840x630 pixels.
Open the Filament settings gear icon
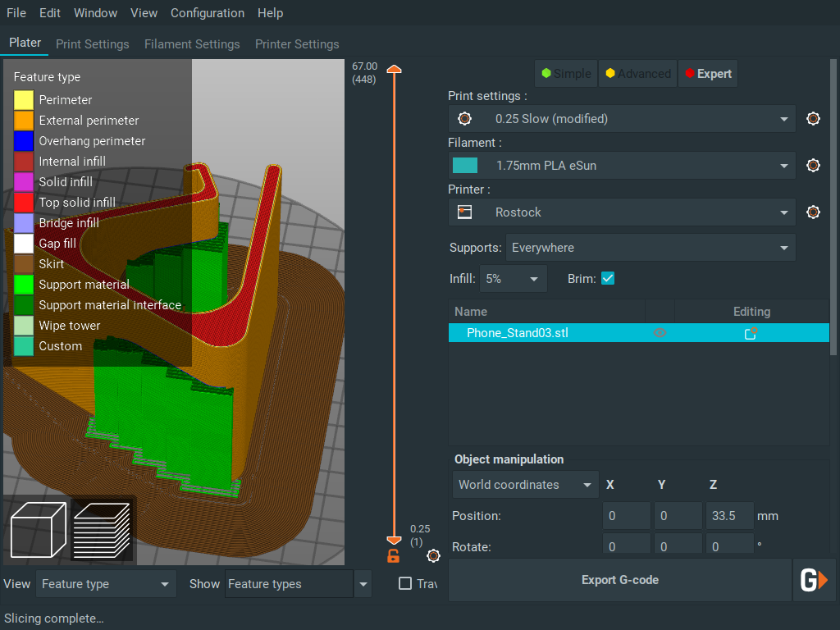813,165
